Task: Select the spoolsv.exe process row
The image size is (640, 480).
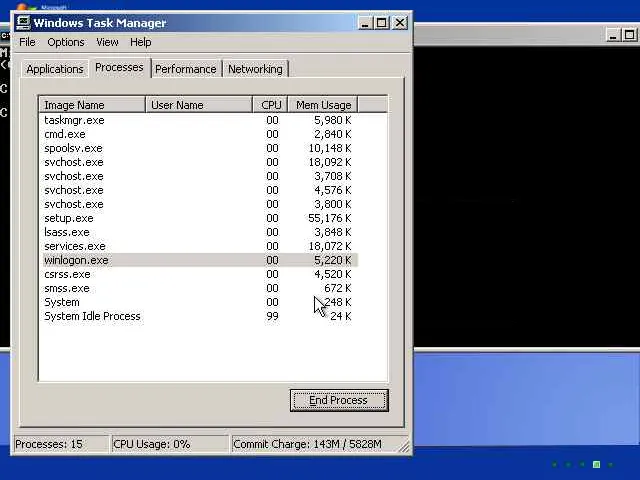Action: click(x=200, y=148)
